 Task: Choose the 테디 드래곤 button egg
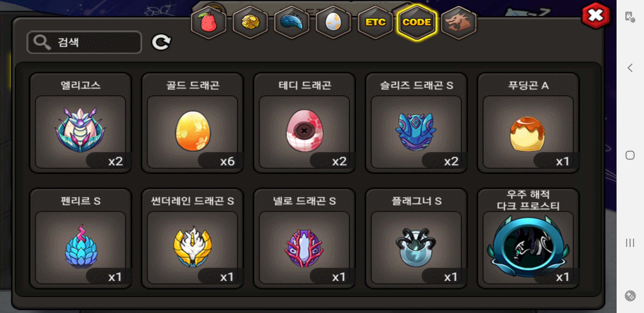click(304, 123)
